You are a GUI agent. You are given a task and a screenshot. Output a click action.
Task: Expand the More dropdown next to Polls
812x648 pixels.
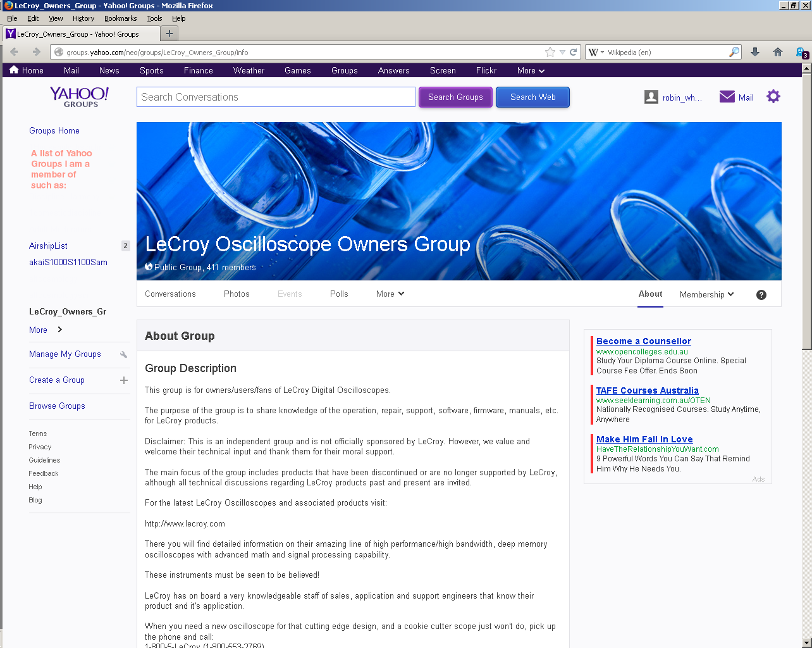[390, 294]
